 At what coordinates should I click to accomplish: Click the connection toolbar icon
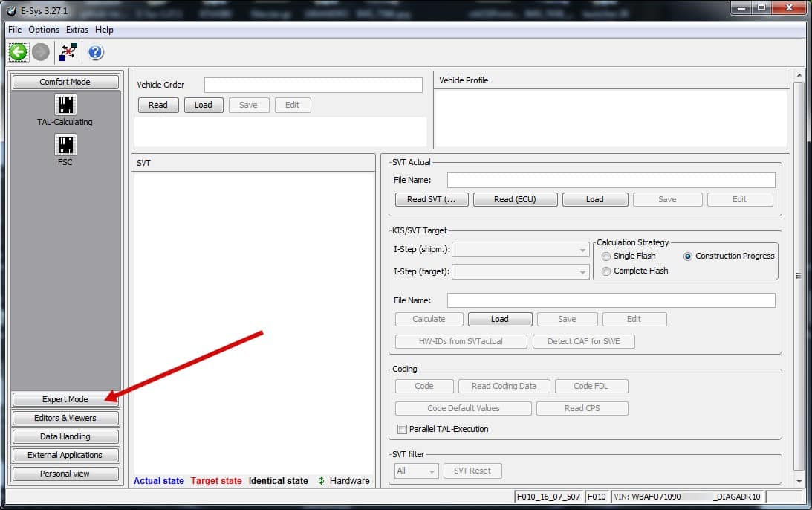[x=68, y=52]
